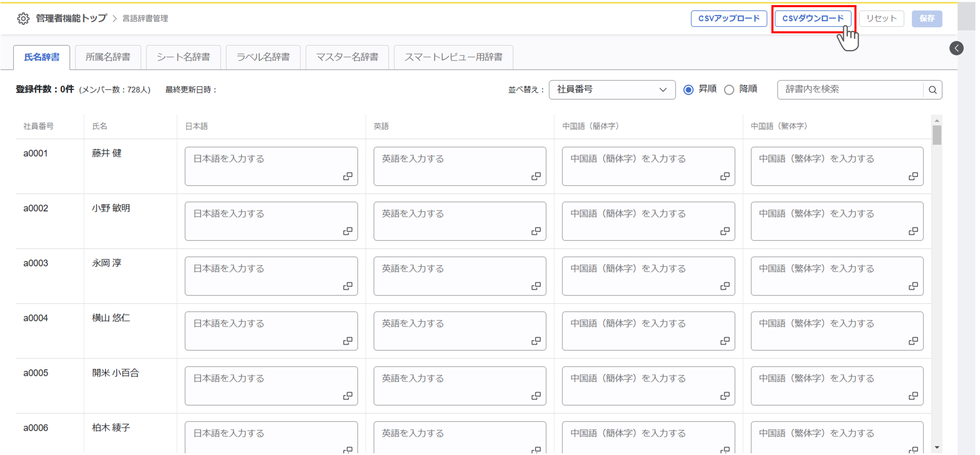Click the CSVアップロード button
The image size is (980, 455).
(729, 18)
